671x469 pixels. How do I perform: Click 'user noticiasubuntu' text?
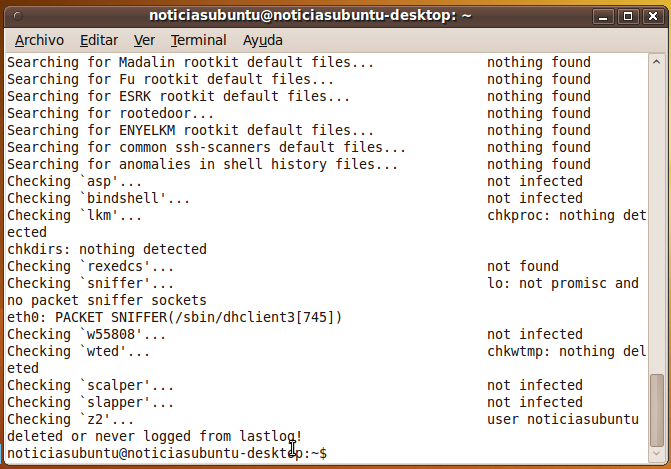(563, 420)
